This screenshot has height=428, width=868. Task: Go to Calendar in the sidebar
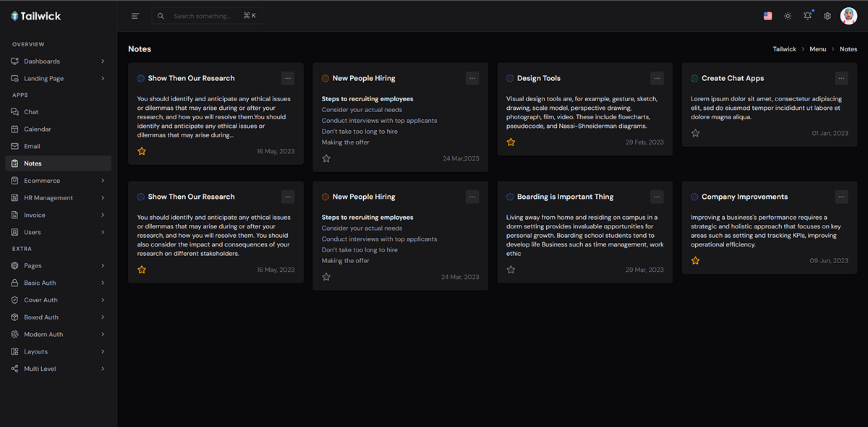(37, 129)
